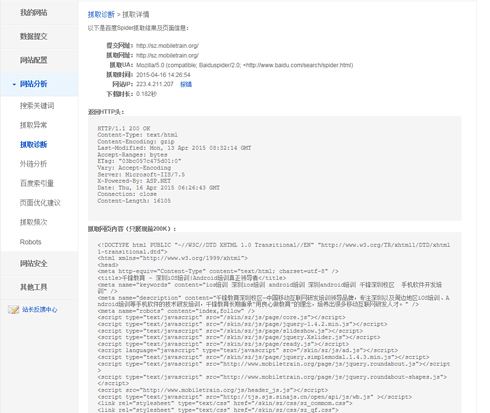Open 外链分析 submenu item
Screen dimensions: 490x413
pyautogui.click(x=33, y=164)
